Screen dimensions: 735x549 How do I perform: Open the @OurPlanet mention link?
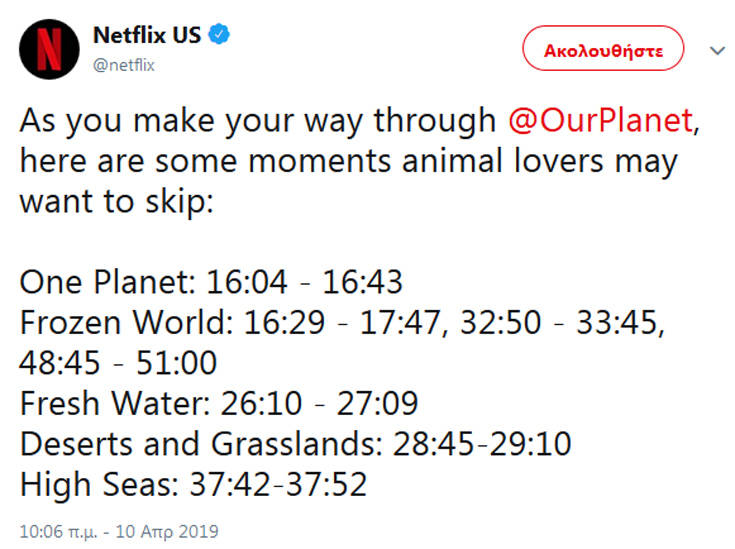point(599,120)
